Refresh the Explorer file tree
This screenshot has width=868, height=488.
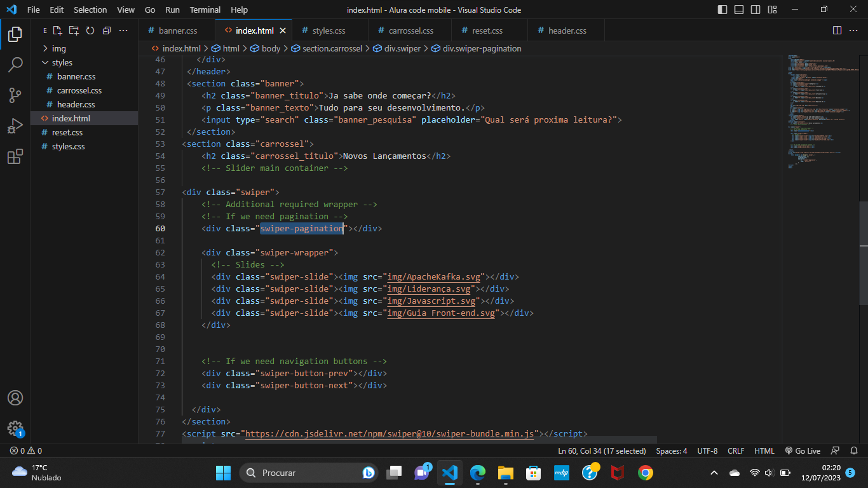pos(90,30)
